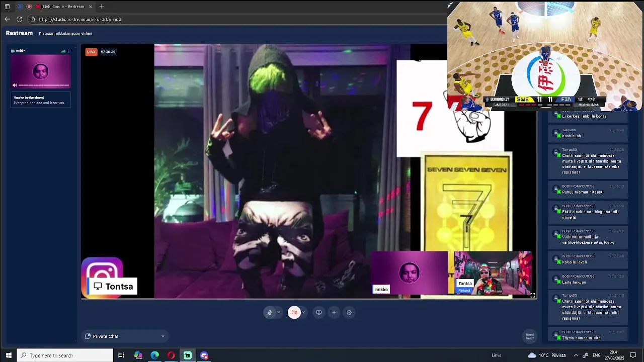
Task: Close the Studio – Restream tab
Action: tap(91, 7)
